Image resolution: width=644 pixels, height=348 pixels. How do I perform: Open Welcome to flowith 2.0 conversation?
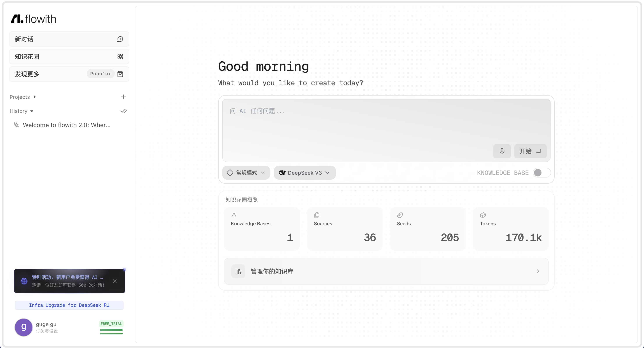[x=67, y=125]
